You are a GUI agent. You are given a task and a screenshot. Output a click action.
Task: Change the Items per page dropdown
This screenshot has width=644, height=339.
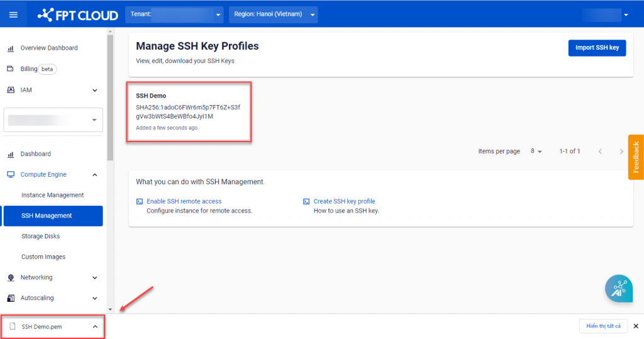pyautogui.click(x=536, y=152)
